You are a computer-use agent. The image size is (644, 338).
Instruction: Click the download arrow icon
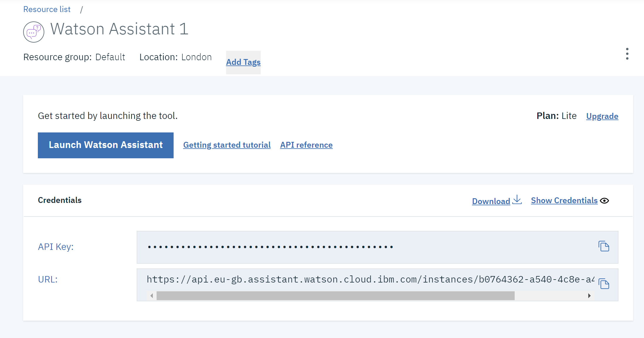(517, 200)
